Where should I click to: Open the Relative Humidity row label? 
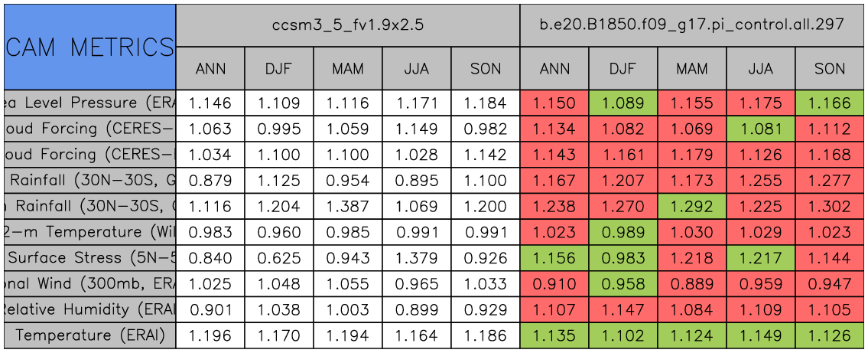coord(89,309)
